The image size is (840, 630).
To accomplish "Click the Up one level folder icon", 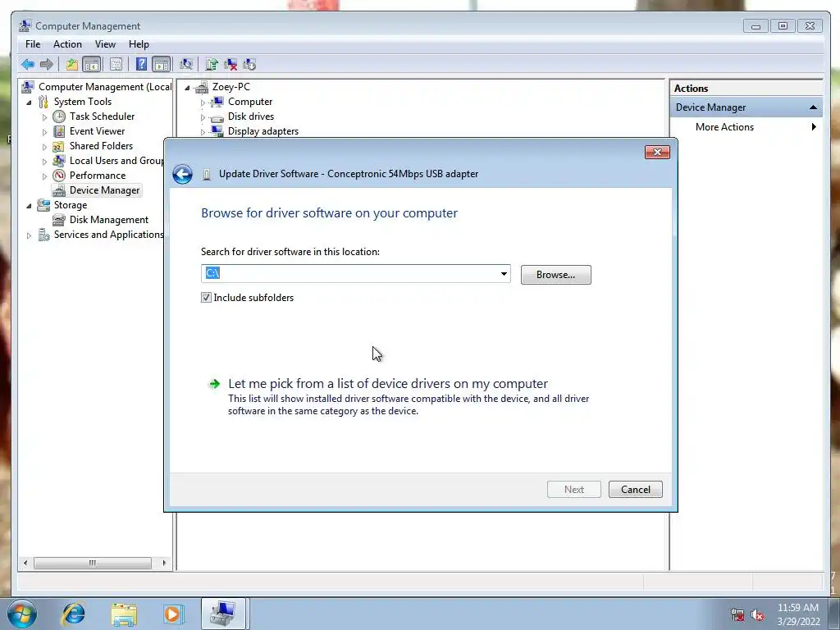I will (x=72, y=65).
